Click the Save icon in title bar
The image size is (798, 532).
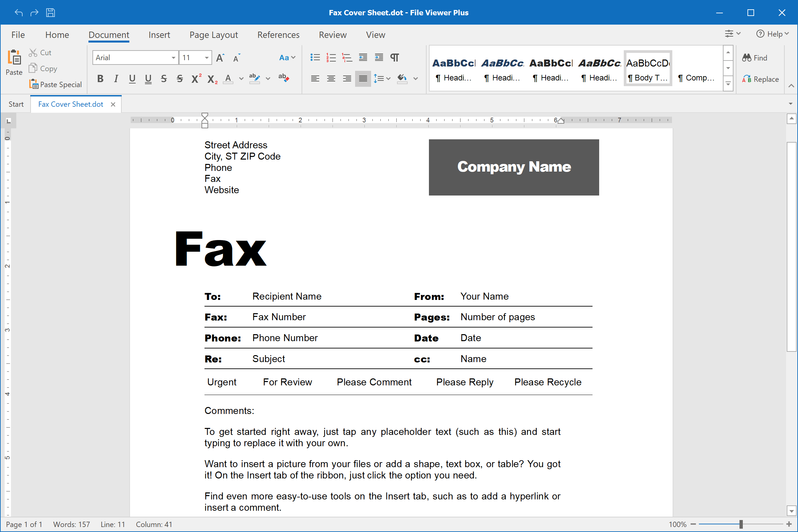pos(51,13)
